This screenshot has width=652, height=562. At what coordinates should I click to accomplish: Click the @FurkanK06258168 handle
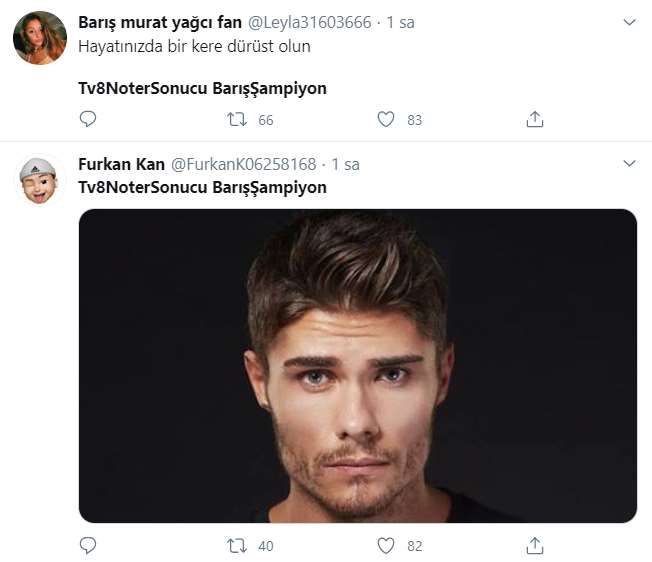pyautogui.click(x=245, y=164)
